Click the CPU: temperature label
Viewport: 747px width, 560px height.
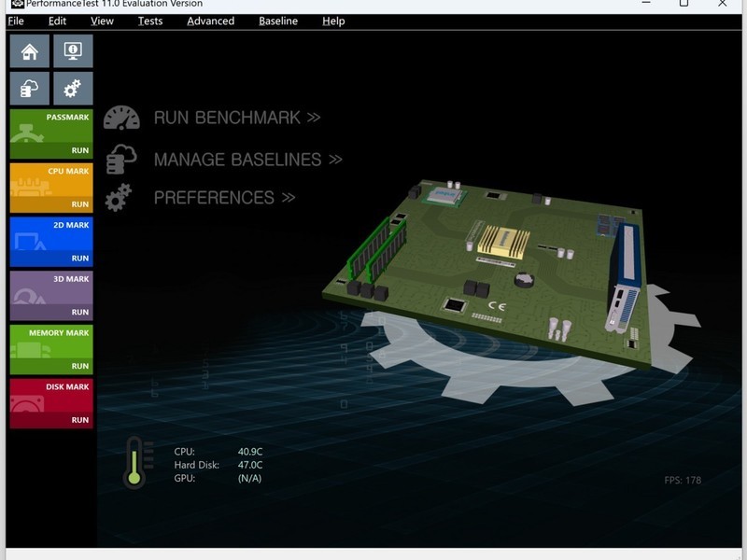click(x=184, y=452)
